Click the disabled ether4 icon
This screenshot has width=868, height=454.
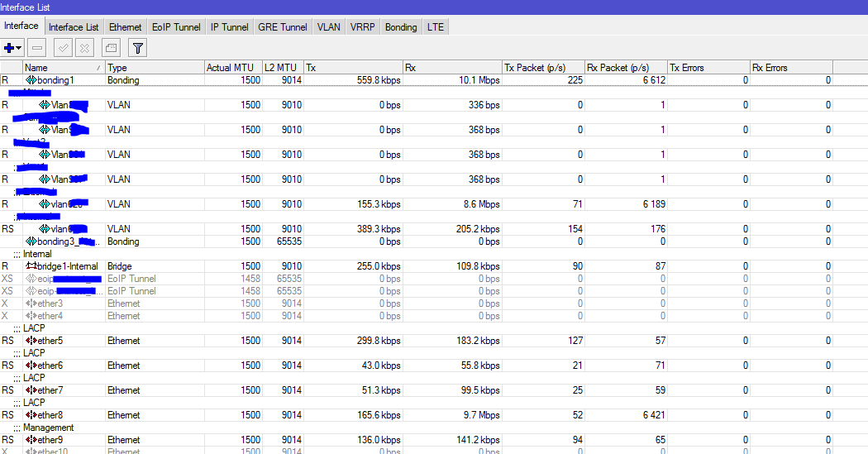click(31, 316)
